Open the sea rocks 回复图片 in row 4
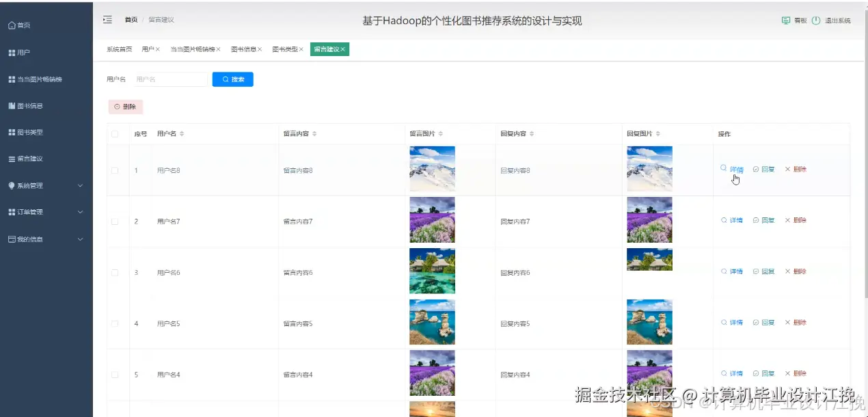The height and width of the screenshot is (417, 868). (649, 322)
